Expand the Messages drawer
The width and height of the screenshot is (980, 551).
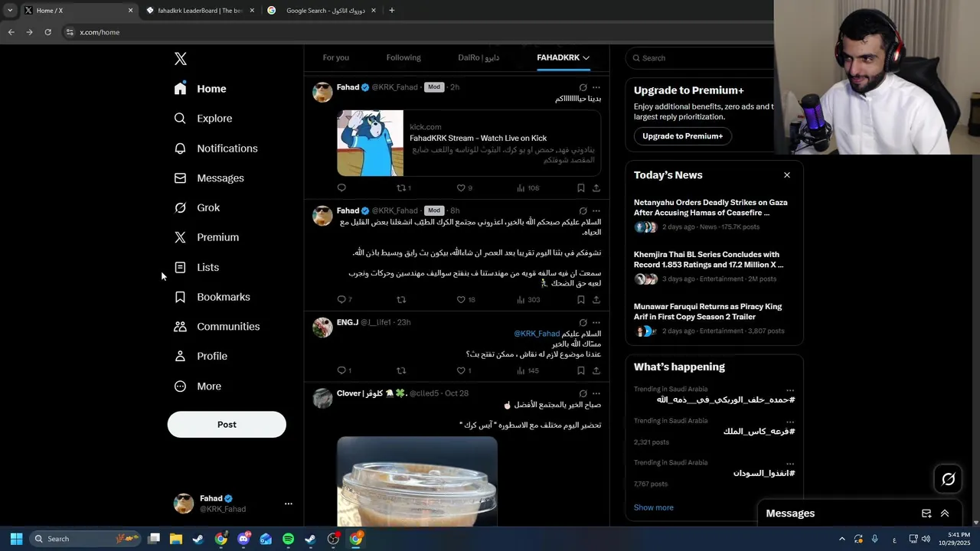click(945, 514)
